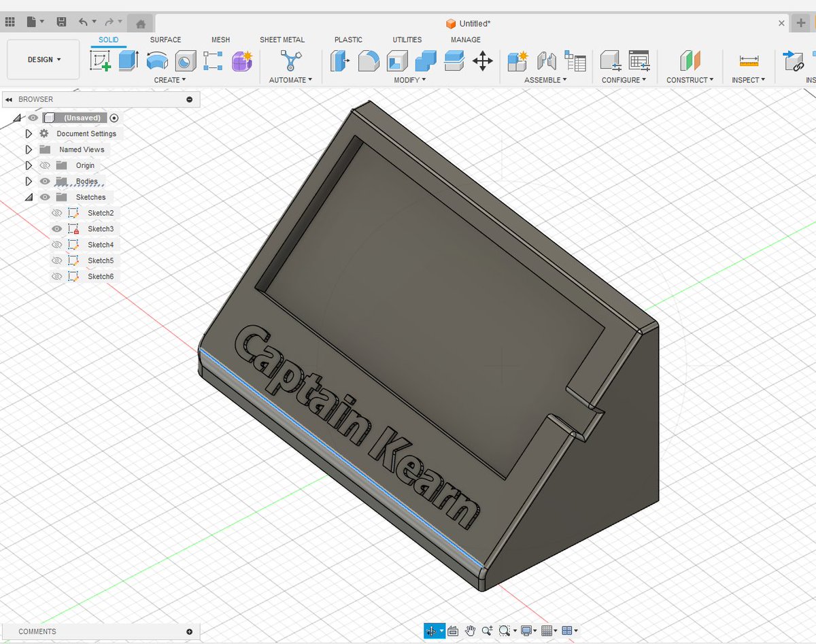Open the AUTOMATE dropdown menu
The height and width of the screenshot is (644, 816).
tap(290, 80)
